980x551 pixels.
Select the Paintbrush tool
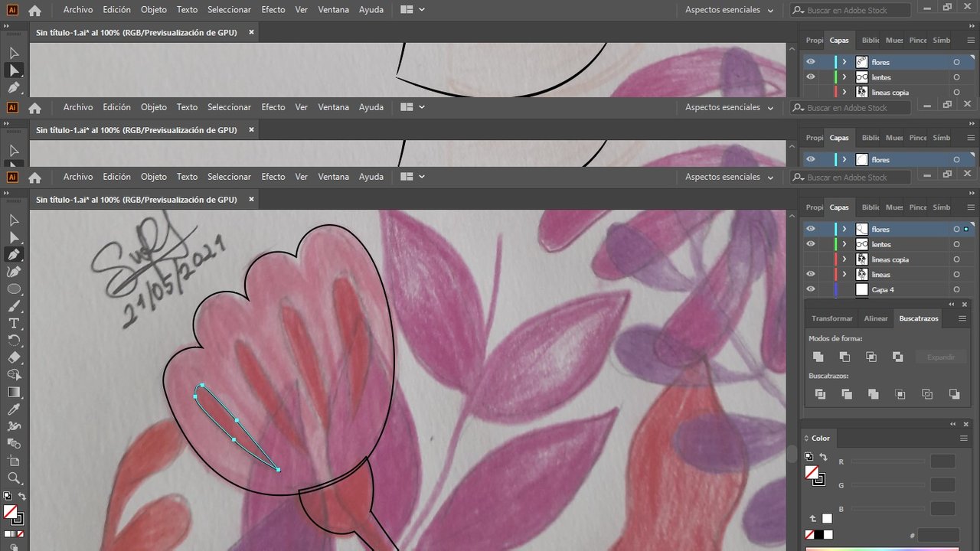pyautogui.click(x=14, y=306)
